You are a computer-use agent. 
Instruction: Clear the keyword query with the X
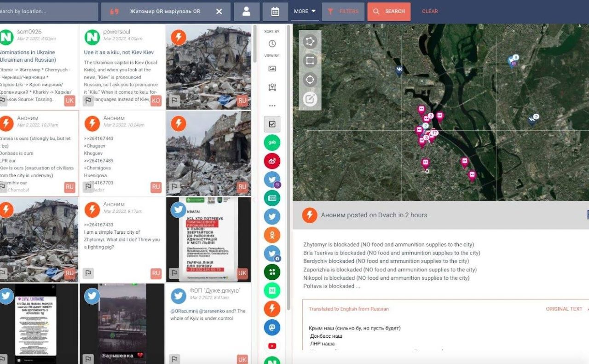pyautogui.click(x=219, y=12)
